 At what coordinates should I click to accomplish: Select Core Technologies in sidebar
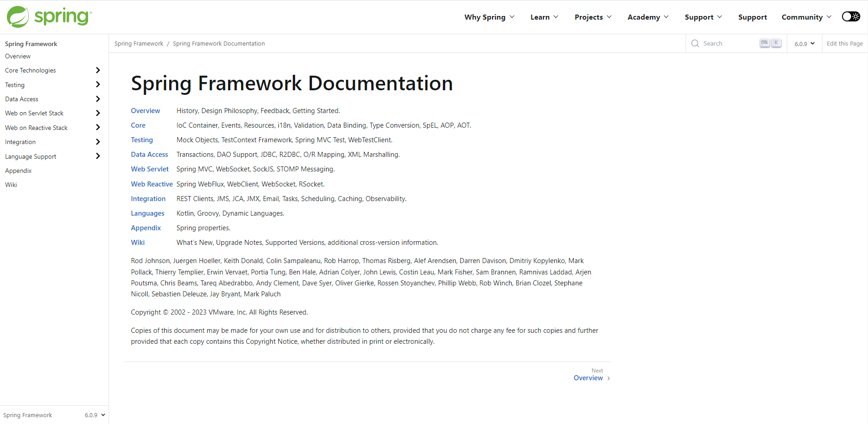pyautogui.click(x=31, y=70)
